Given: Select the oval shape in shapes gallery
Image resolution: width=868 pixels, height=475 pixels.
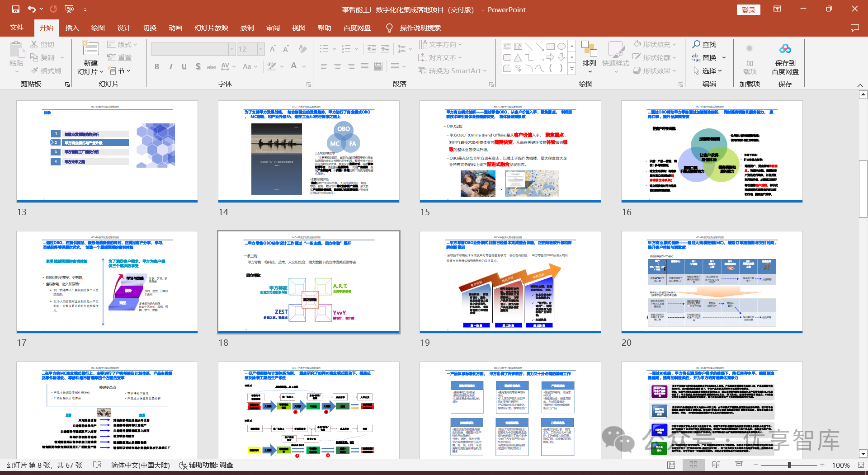Looking at the screenshot, I should tap(561, 47).
